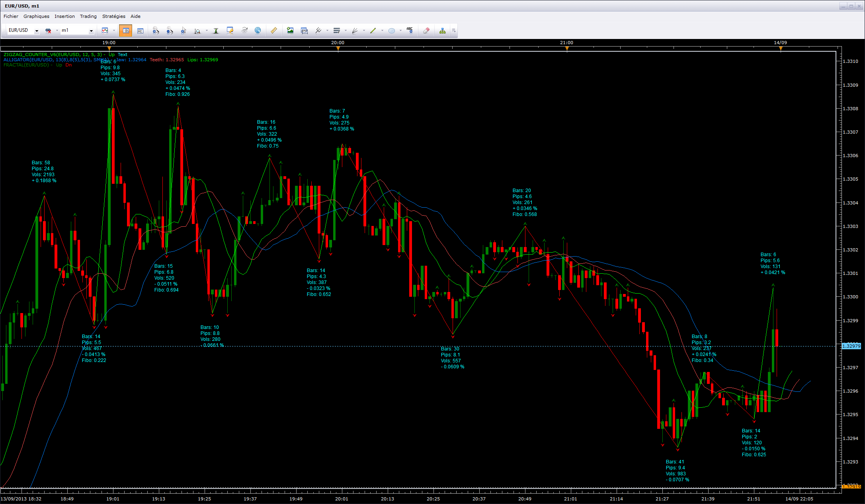Image resolution: width=865 pixels, height=504 pixels.
Task: Click the 'Lips: 1.32969' legend value
Action: click(203, 60)
